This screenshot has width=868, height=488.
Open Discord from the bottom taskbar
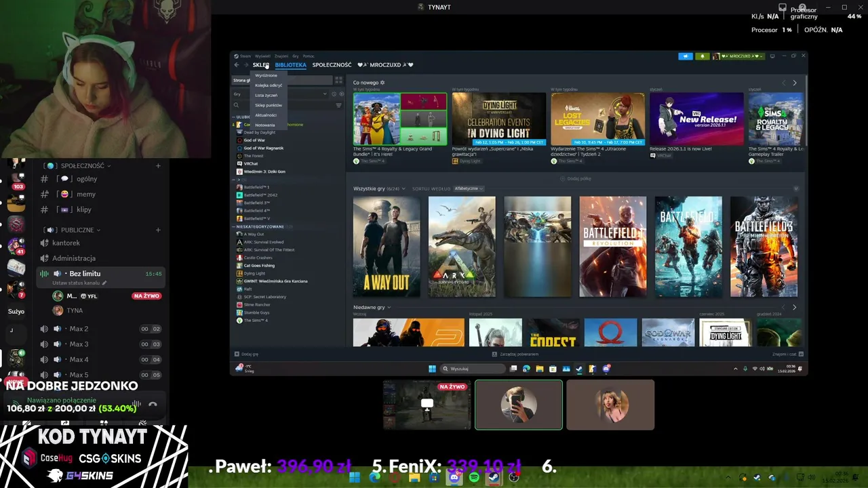[x=454, y=477]
